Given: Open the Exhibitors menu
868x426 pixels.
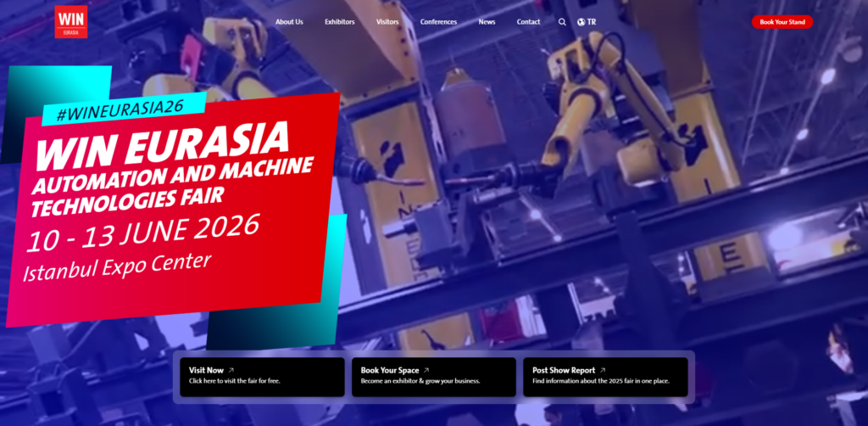Looking at the screenshot, I should click(x=339, y=22).
